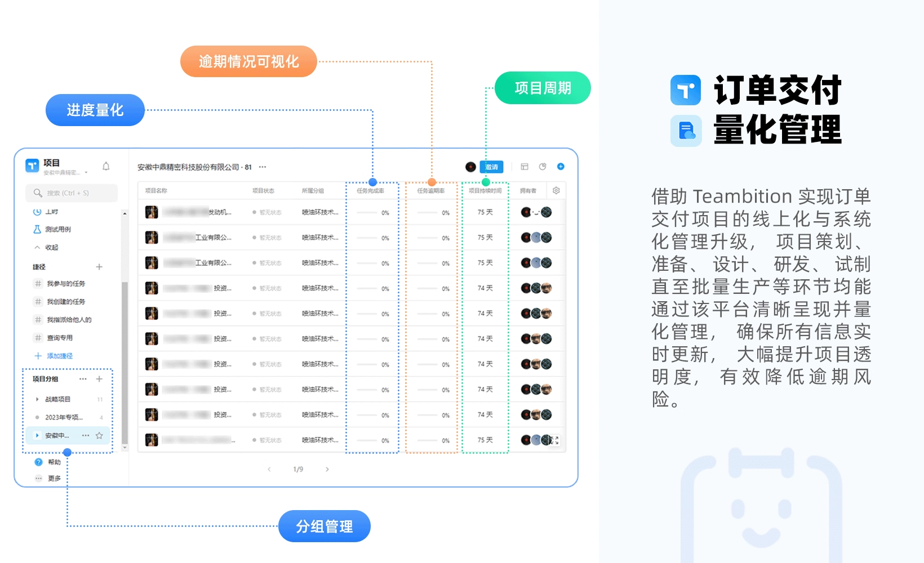Click the 任务逾期率 progress bar in 发动机... row

[427, 213]
